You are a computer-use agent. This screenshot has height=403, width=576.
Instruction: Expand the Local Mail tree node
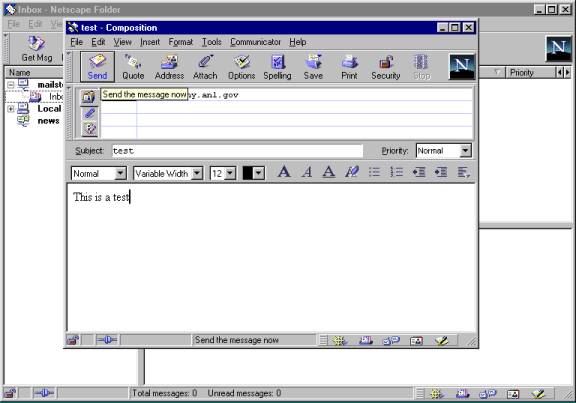coord(11,109)
